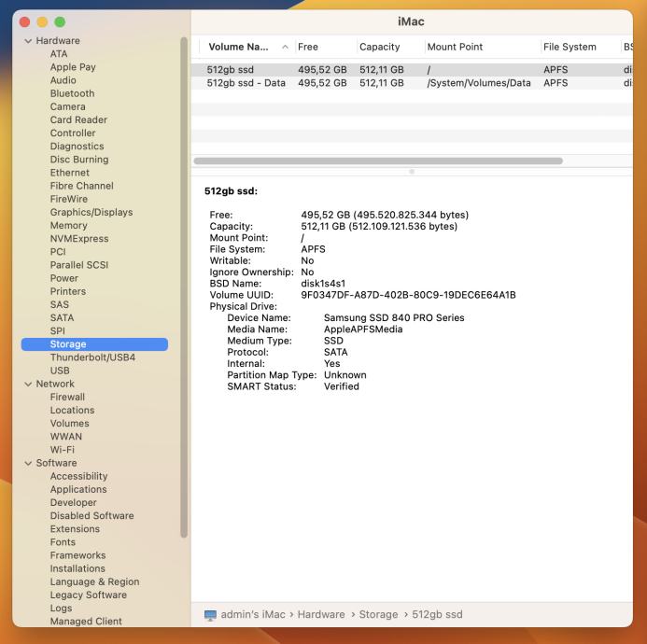Select Graphics/Displays in the sidebar

(91, 212)
